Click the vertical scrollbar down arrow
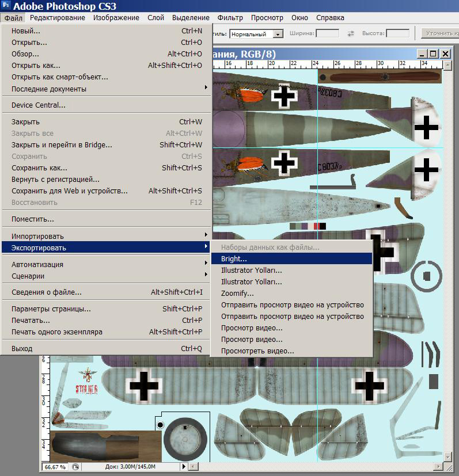This screenshot has width=459, height=476. (x=447, y=456)
